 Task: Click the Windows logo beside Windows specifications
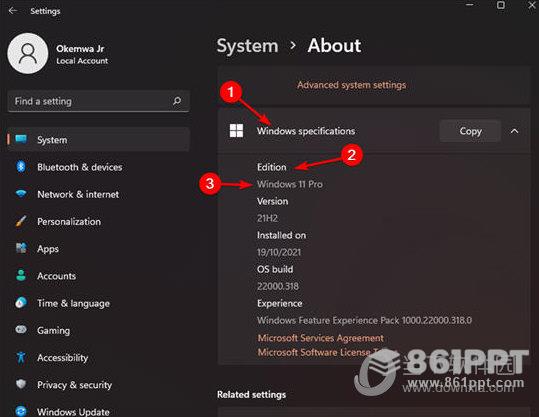click(x=236, y=131)
